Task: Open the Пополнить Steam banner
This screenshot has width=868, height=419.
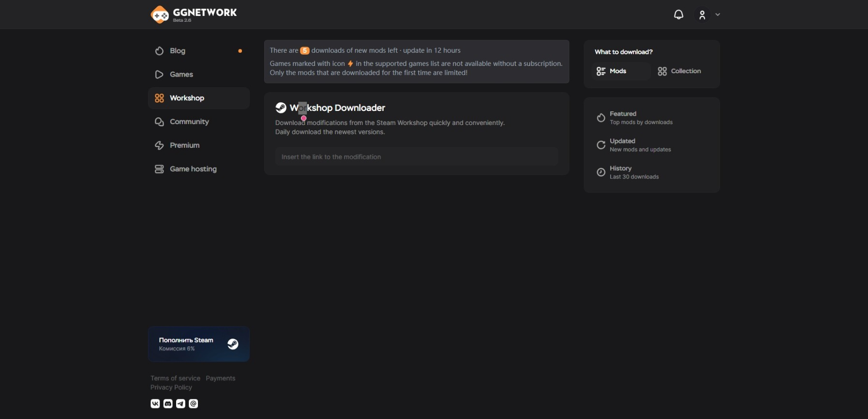Action: click(x=199, y=344)
